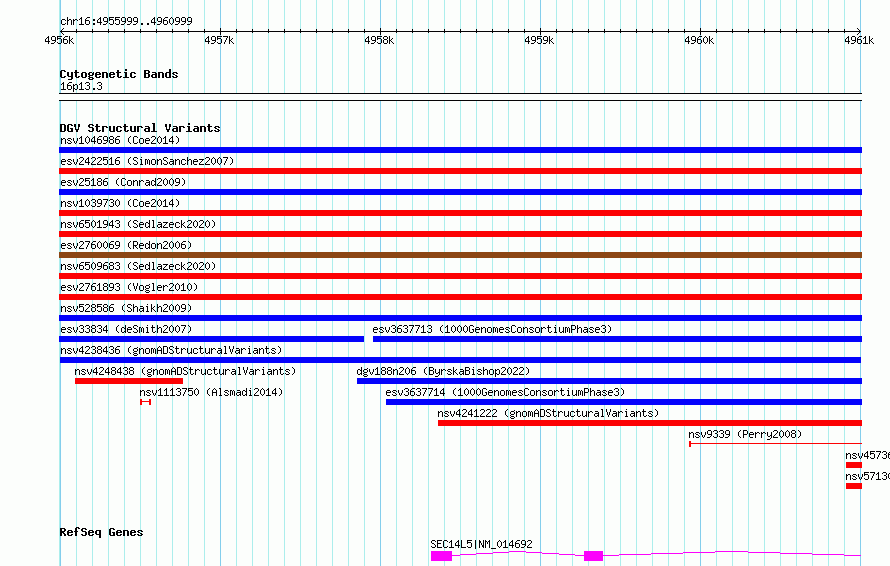Click the 4960k ruler position label

click(699, 40)
